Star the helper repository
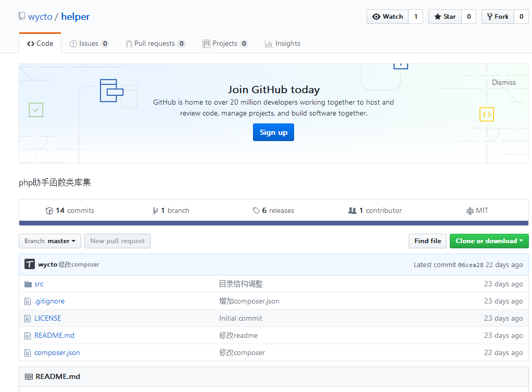The width and height of the screenshot is (532, 392). (x=445, y=17)
